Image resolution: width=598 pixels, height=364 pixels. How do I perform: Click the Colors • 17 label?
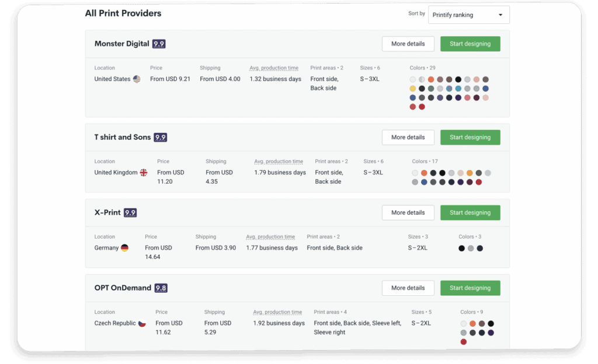425,162
